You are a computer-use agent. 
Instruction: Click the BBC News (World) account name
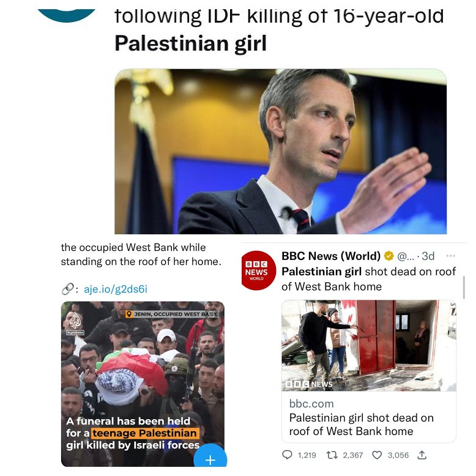[x=331, y=256]
